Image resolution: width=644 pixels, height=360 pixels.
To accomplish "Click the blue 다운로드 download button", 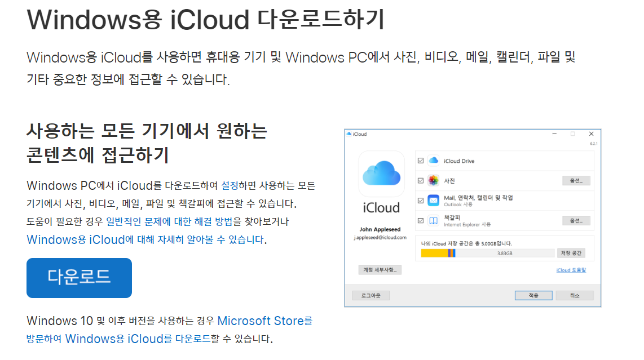I will tap(80, 278).
